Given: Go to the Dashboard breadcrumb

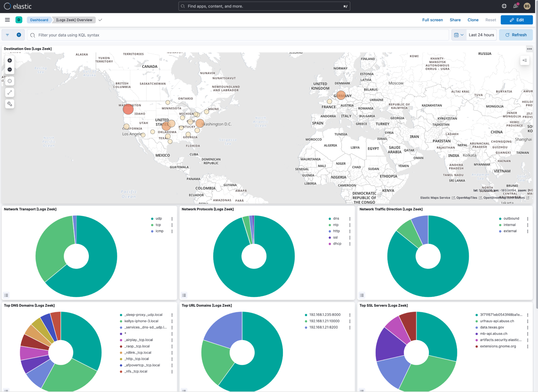Looking at the screenshot, I should [x=39, y=20].
